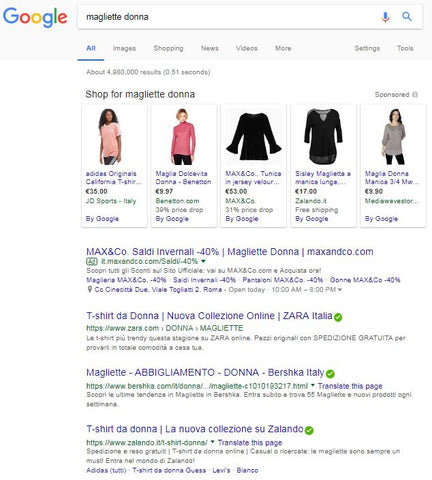The width and height of the screenshot is (432, 480).
Task: Open MAX&Co., Tunica in jersey velour link
Action: click(253, 178)
